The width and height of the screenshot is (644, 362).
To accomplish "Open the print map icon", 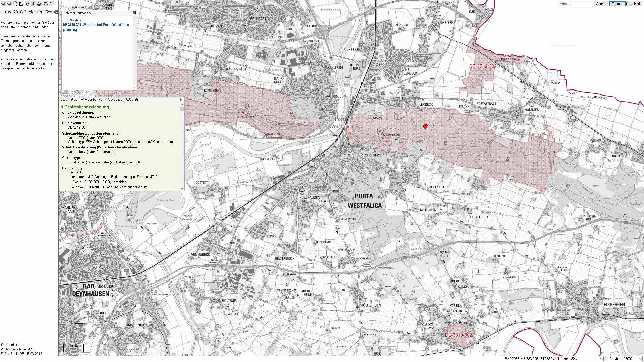I will pos(39,4).
